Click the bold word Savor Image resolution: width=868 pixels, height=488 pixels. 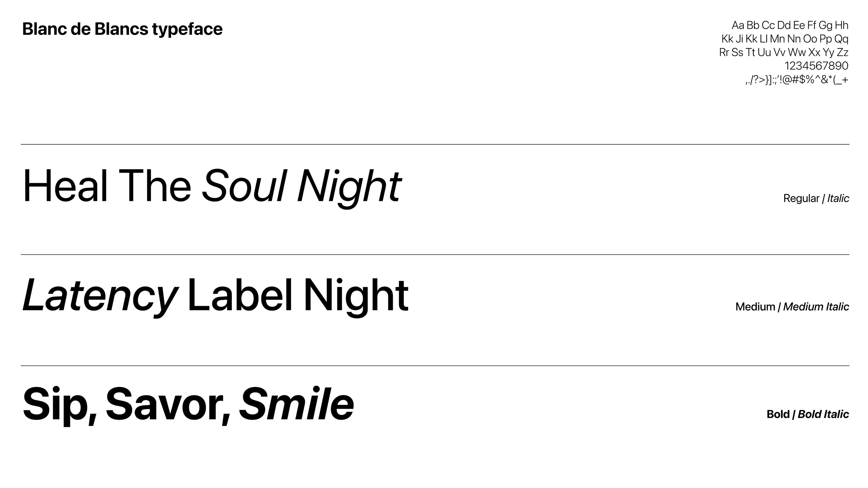pos(168,404)
